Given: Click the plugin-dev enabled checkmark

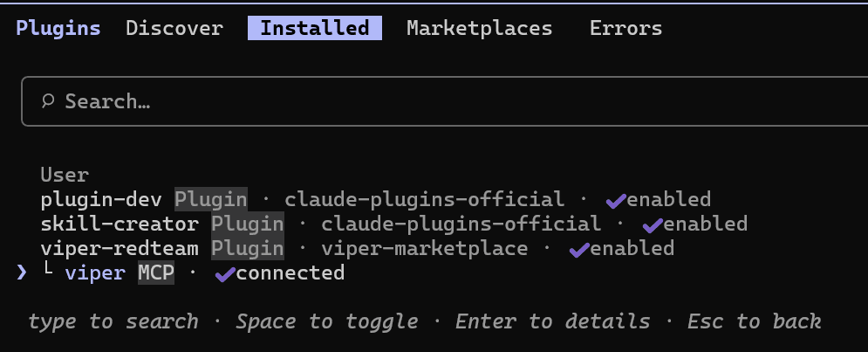Looking at the screenshot, I should click(616, 200).
